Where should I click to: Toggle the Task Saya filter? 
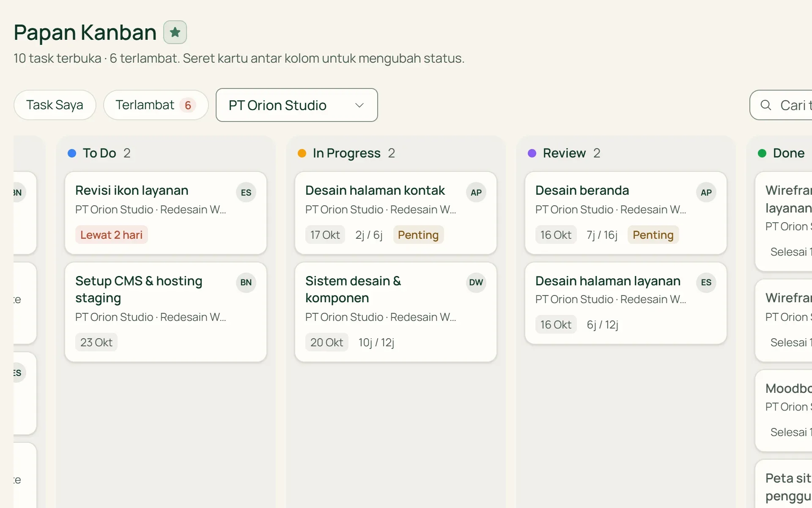click(55, 105)
